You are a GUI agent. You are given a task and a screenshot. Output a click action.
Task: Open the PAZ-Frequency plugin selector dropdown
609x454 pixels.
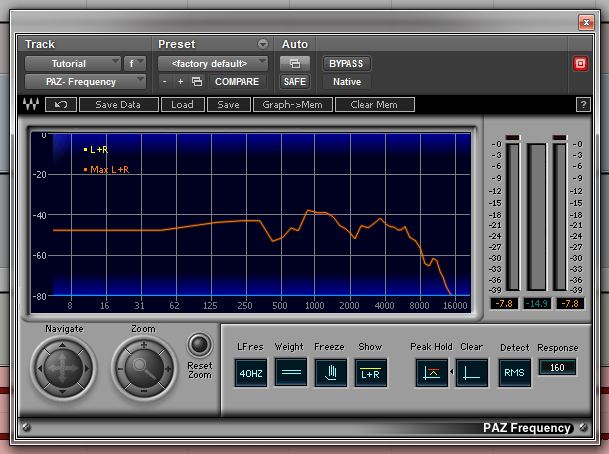[85, 81]
